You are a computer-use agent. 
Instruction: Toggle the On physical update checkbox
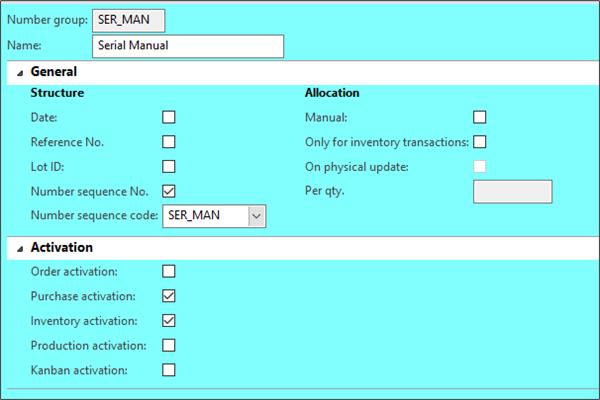(x=480, y=167)
